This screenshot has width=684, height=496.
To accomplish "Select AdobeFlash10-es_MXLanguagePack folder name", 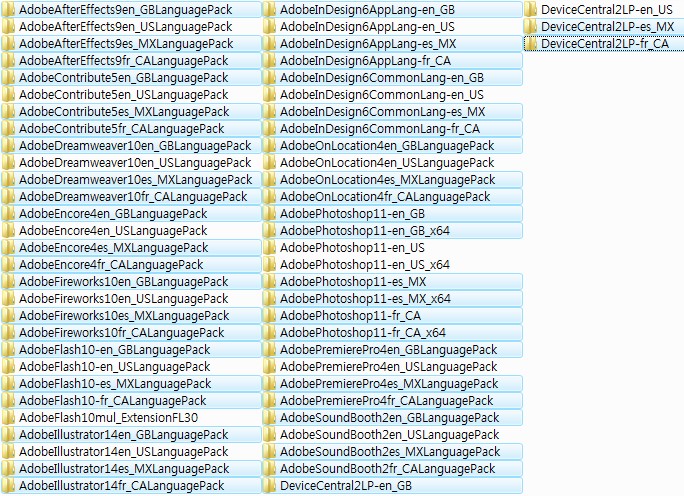I will pyautogui.click(x=115, y=384).
